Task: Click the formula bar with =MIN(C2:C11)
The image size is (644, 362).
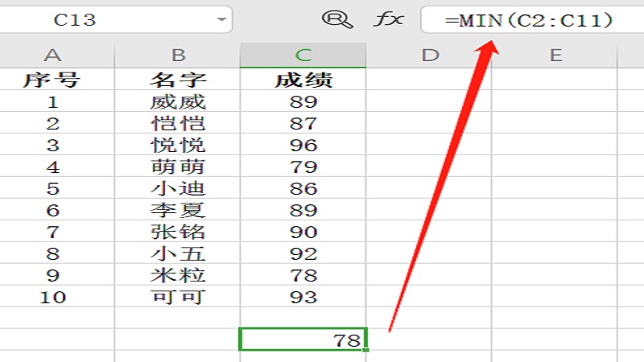Action: (x=531, y=19)
